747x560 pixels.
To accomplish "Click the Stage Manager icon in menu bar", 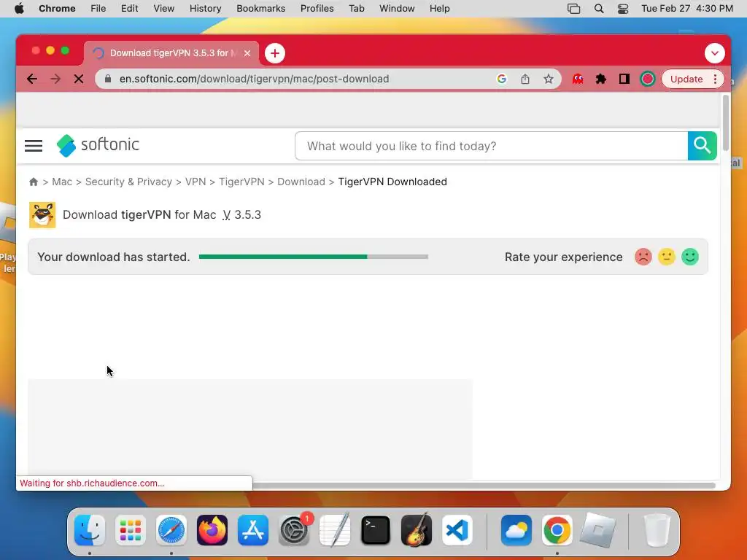I will pos(574,9).
